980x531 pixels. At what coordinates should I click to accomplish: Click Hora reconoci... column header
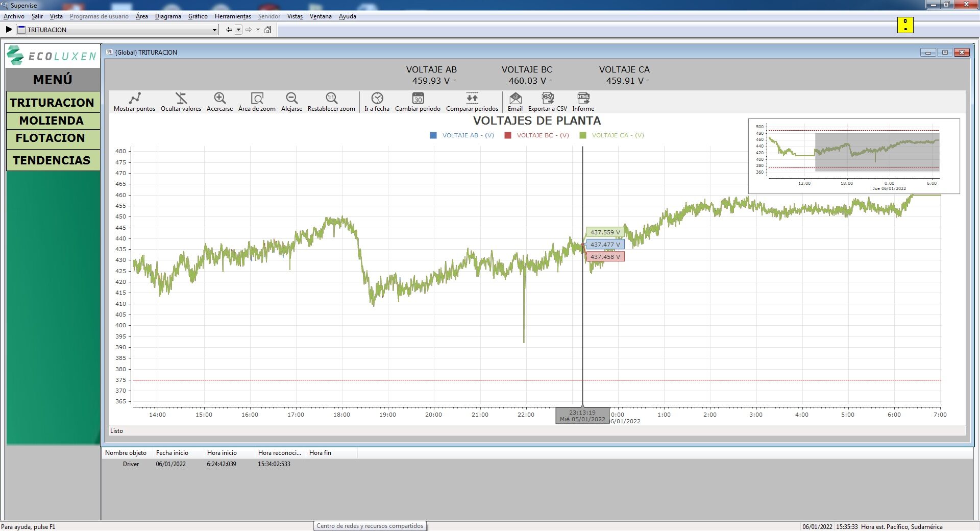[x=280, y=453]
